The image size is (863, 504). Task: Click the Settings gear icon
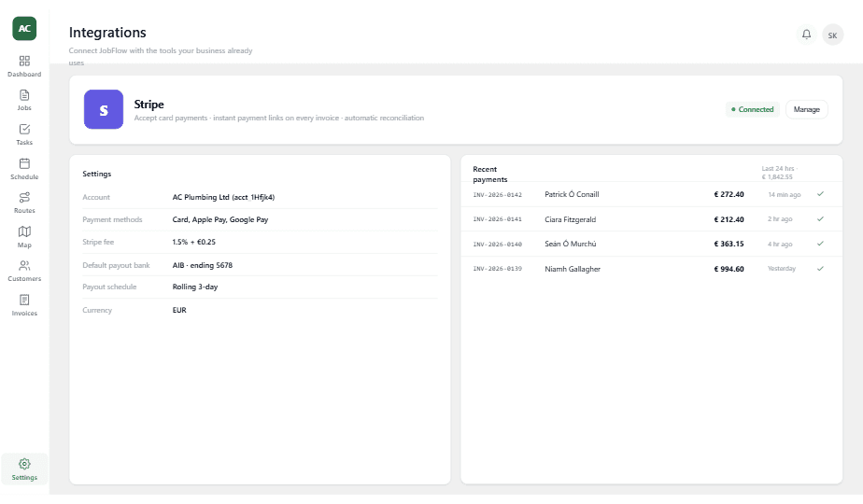(x=24, y=464)
